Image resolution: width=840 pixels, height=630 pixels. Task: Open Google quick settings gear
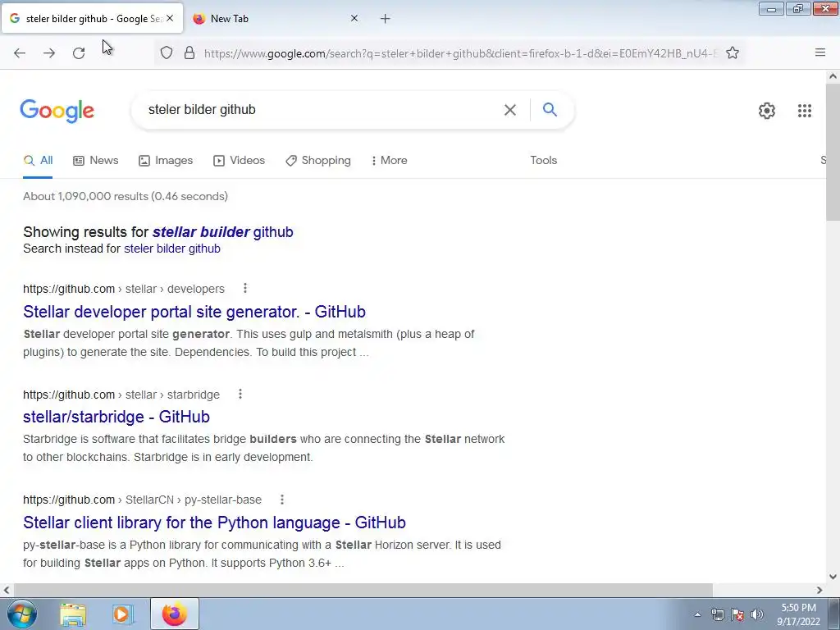point(767,111)
